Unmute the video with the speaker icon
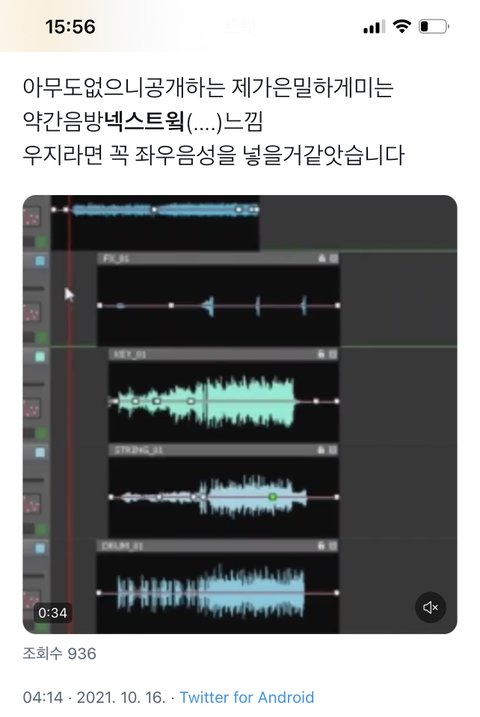The height and width of the screenshot is (717, 480). tap(430, 607)
